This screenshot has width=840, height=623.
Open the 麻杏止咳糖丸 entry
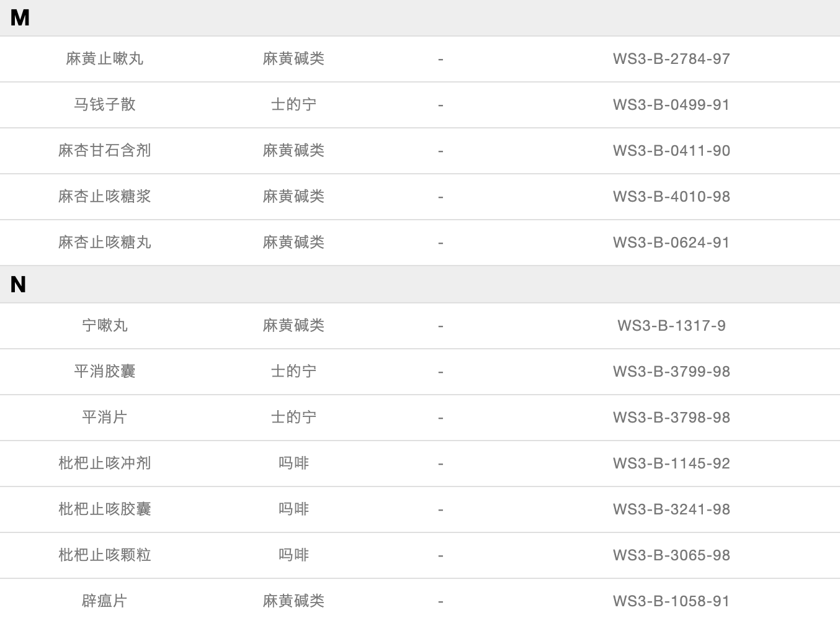click(x=104, y=243)
